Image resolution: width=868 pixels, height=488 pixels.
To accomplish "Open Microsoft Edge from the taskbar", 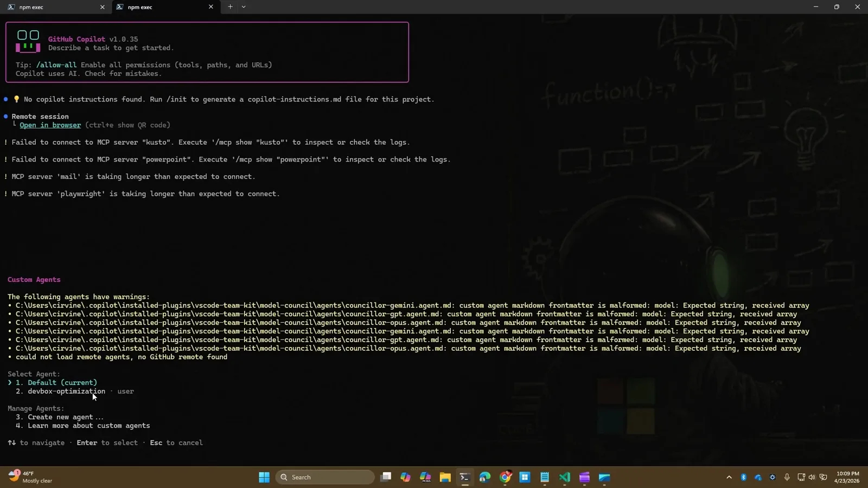I will (485, 477).
